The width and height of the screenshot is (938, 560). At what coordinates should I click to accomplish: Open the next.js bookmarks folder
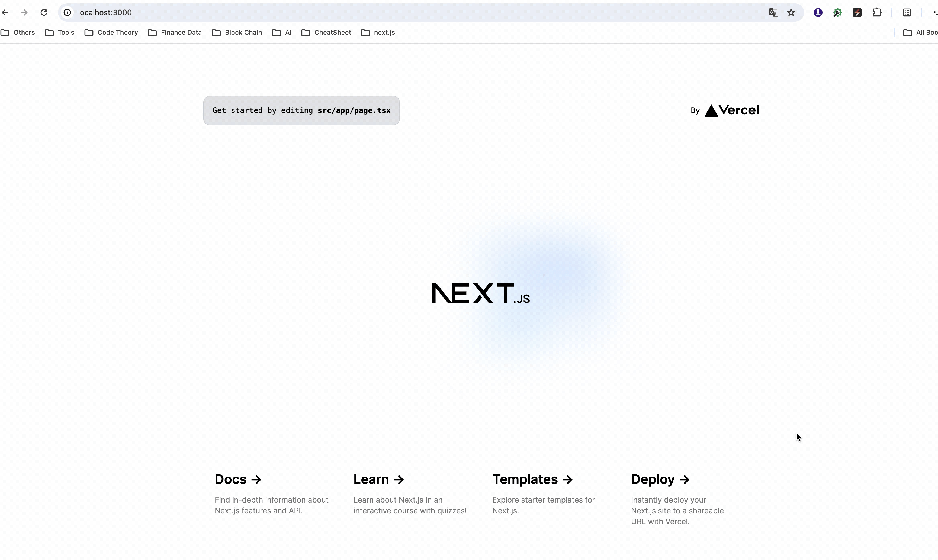coord(378,33)
